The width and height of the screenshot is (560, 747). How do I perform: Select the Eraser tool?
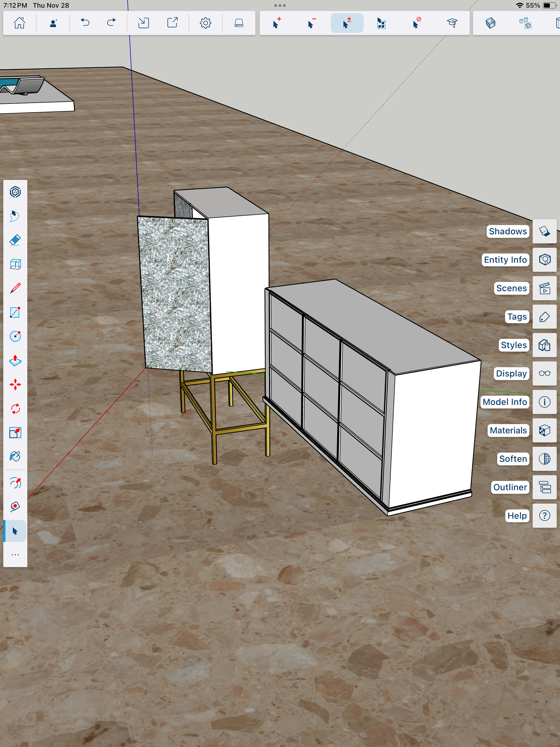[15, 240]
